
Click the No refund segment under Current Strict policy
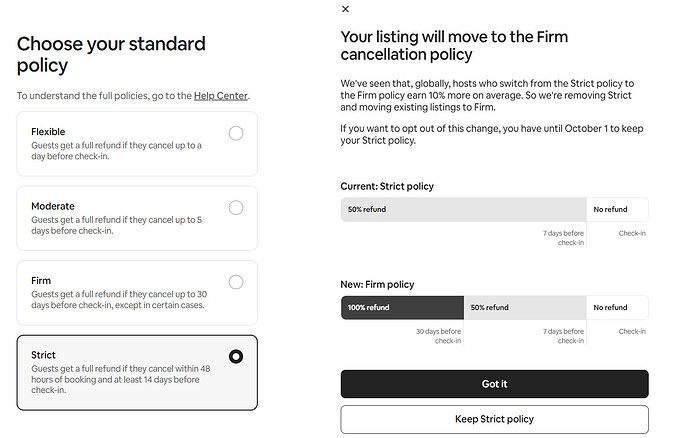click(617, 209)
